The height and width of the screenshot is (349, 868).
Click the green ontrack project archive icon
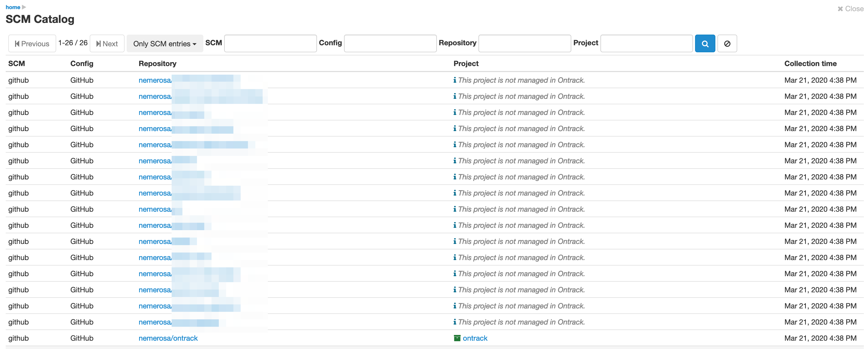[x=457, y=338]
